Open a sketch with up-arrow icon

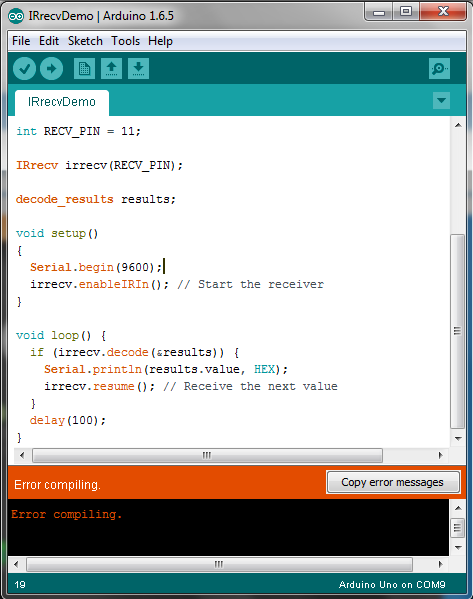pyautogui.click(x=111, y=69)
